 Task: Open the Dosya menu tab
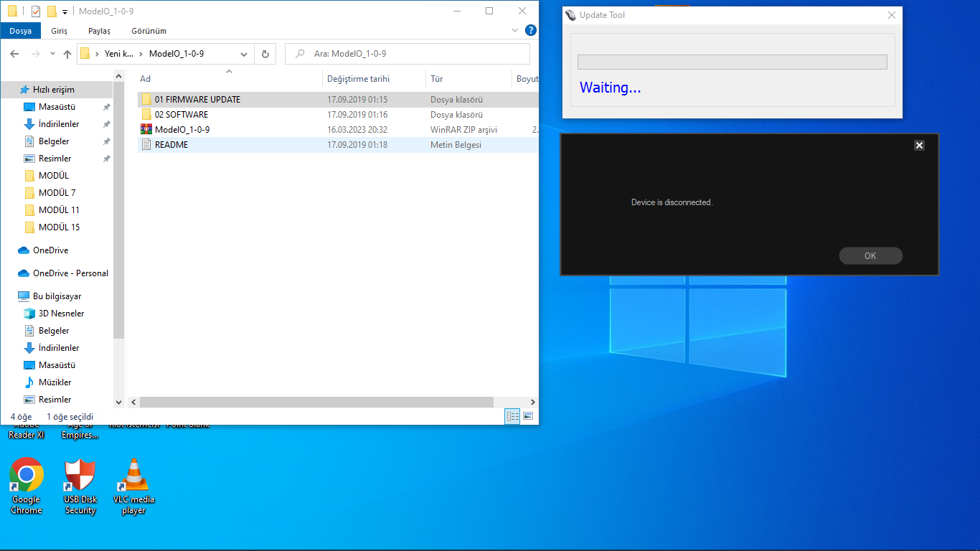click(x=20, y=31)
